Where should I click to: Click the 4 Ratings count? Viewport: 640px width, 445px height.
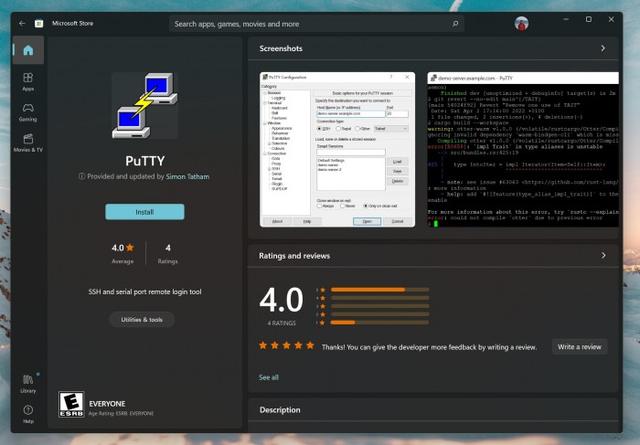click(168, 254)
